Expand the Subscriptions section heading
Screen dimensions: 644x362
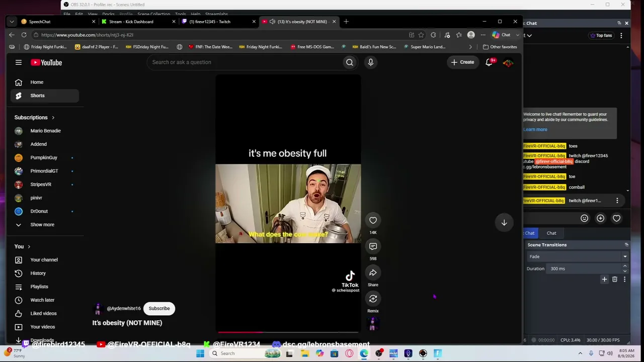coord(35,118)
